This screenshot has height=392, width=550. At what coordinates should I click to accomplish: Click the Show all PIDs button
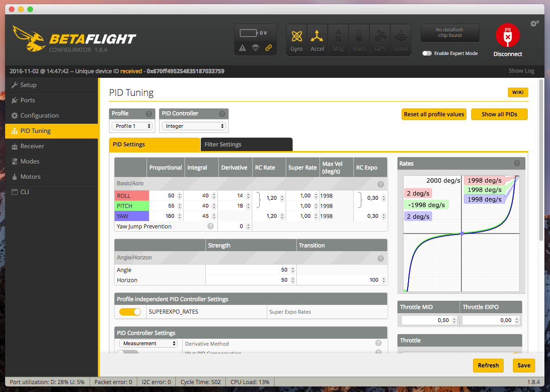pyautogui.click(x=499, y=114)
